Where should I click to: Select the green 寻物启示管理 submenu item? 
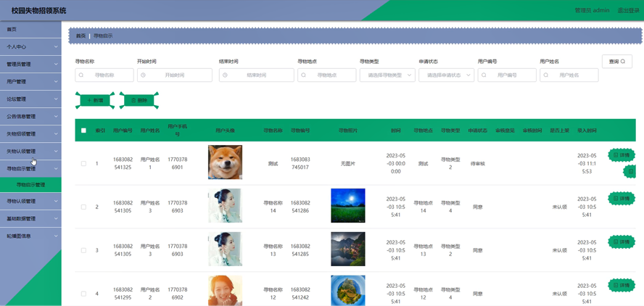point(30,185)
